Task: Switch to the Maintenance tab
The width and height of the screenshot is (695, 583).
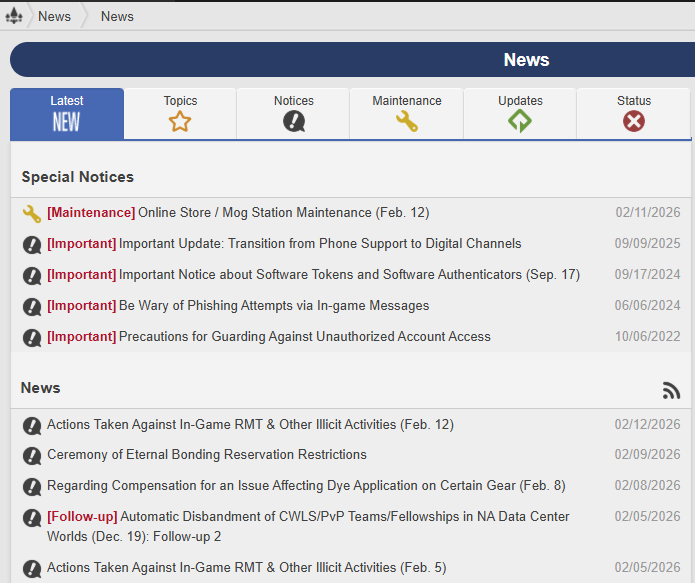Action: pos(407,114)
